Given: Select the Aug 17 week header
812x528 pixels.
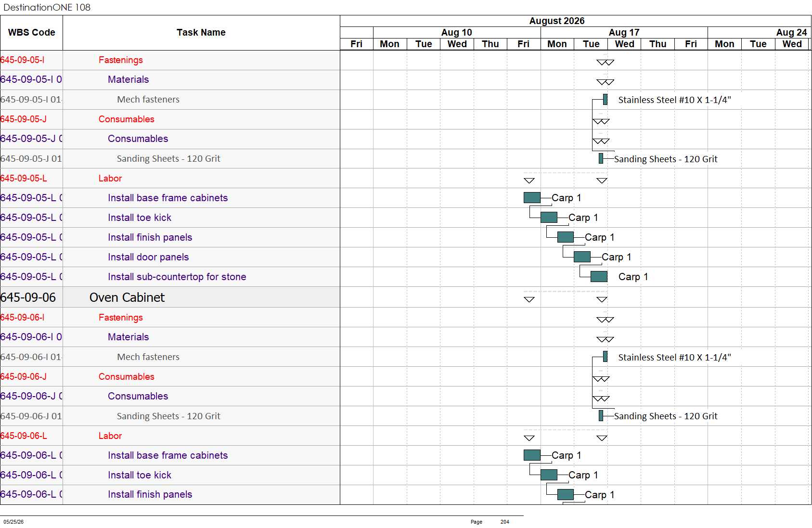Looking at the screenshot, I should (x=624, y=32).
